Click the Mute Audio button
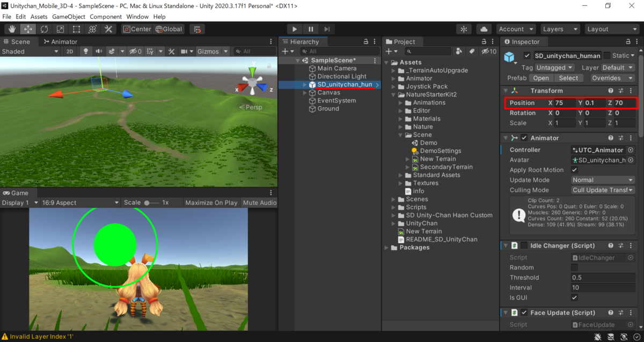 coord(260,203)
